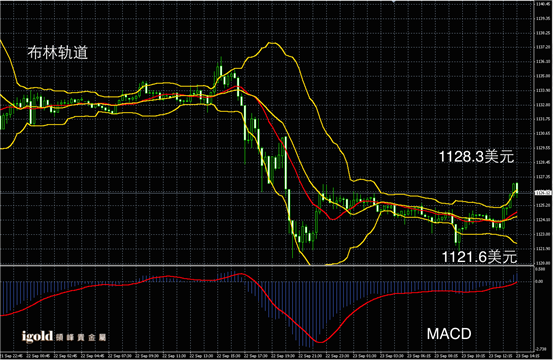The width and height of the screenshot is (553, 360).
Task: Click the 1135.00 price axis value
Action: click(x=543, y=76)
